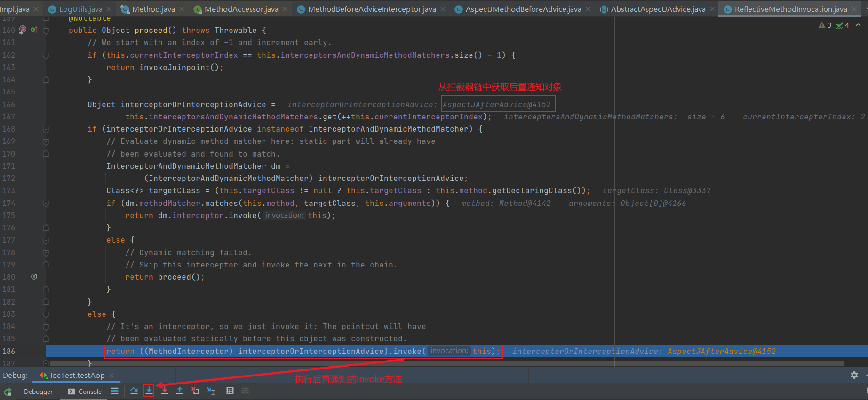Switch to the LogUtils.java tab

point(80,9)
